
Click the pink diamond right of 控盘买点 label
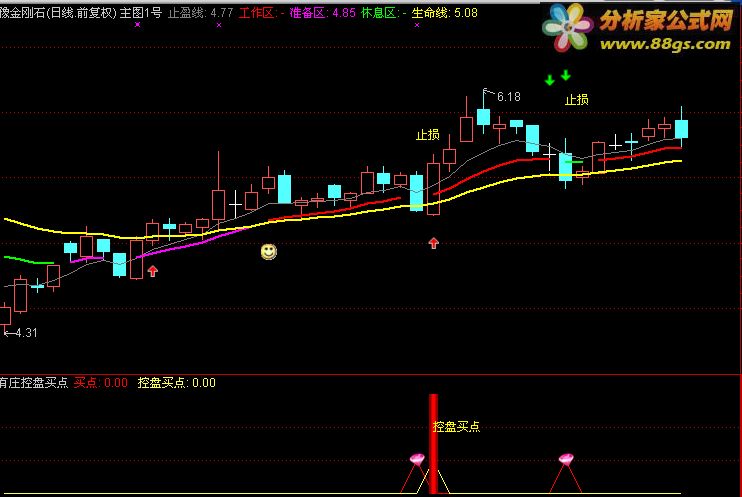pyautogui.click(x=566, y=459)
